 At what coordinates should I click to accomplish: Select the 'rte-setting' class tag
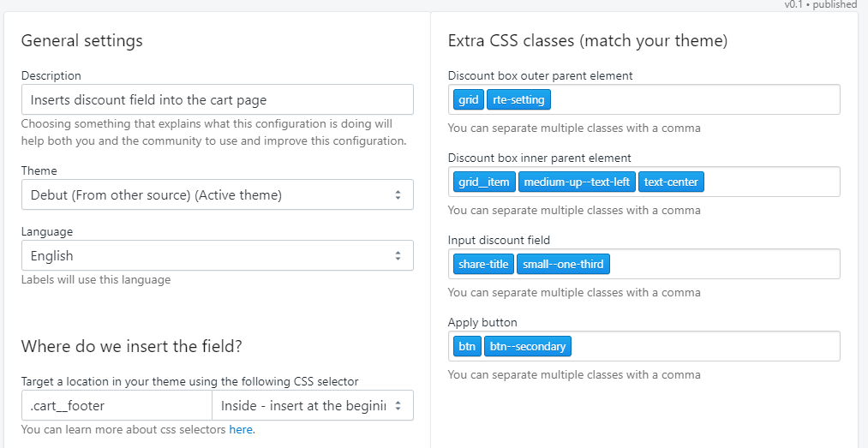point(518,100)
